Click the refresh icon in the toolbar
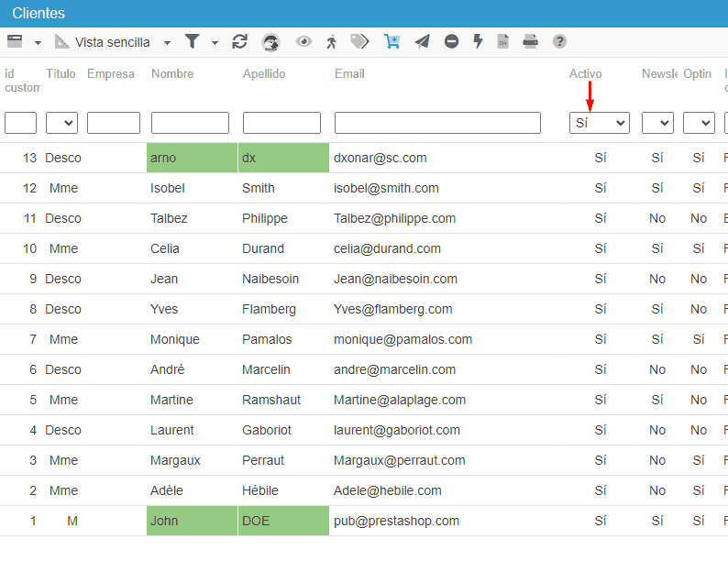This screenshot has height=561, width=728. 240,41
